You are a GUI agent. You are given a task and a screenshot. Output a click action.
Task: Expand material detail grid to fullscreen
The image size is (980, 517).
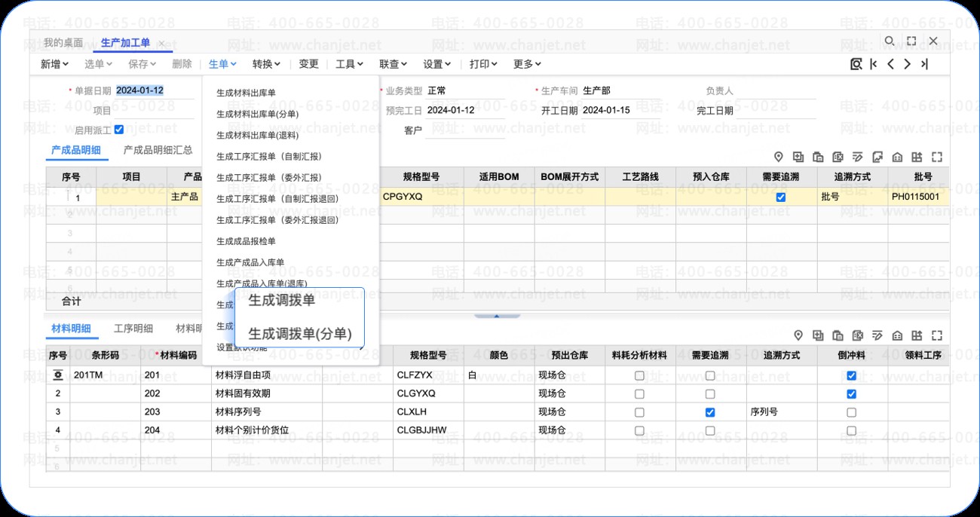coord(937,335)
